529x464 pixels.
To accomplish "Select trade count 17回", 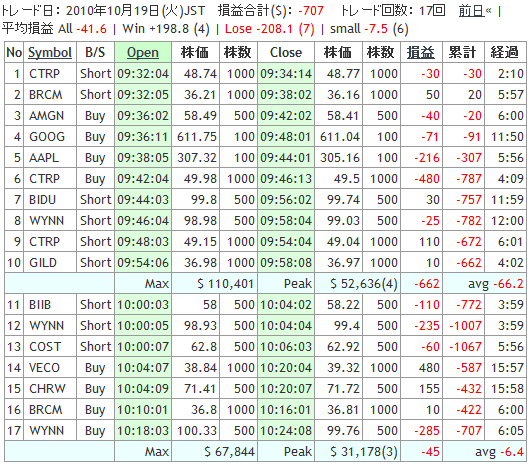I will (x=432, y=11).
